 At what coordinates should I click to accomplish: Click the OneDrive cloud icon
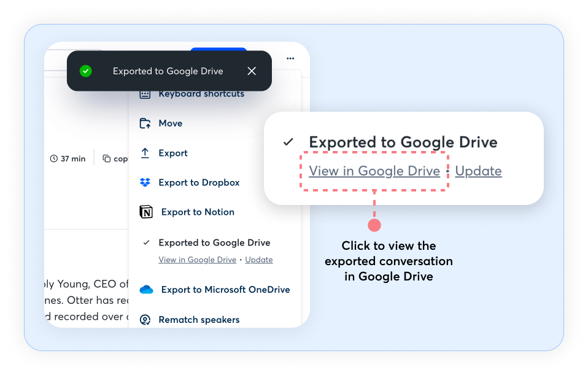(146, 290)
